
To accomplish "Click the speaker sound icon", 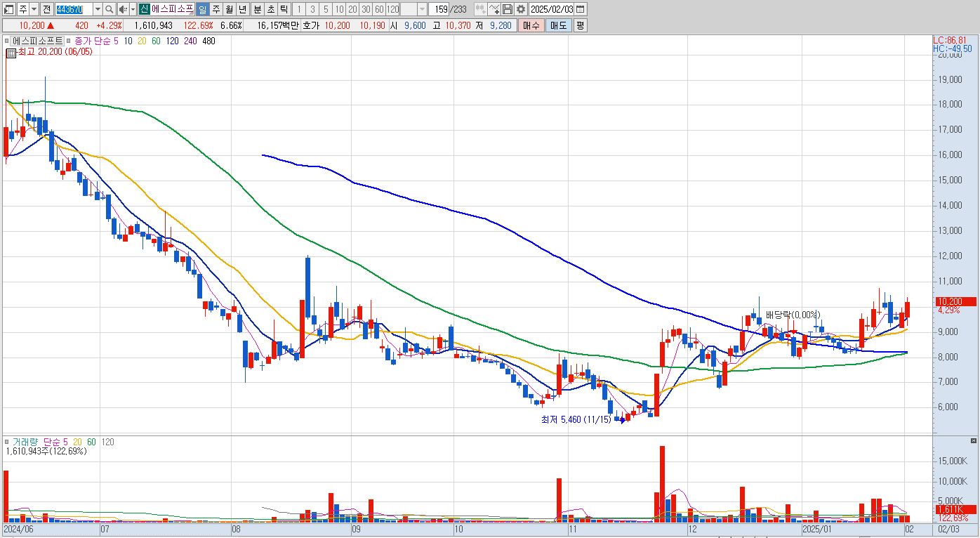I will pos(123,9).
